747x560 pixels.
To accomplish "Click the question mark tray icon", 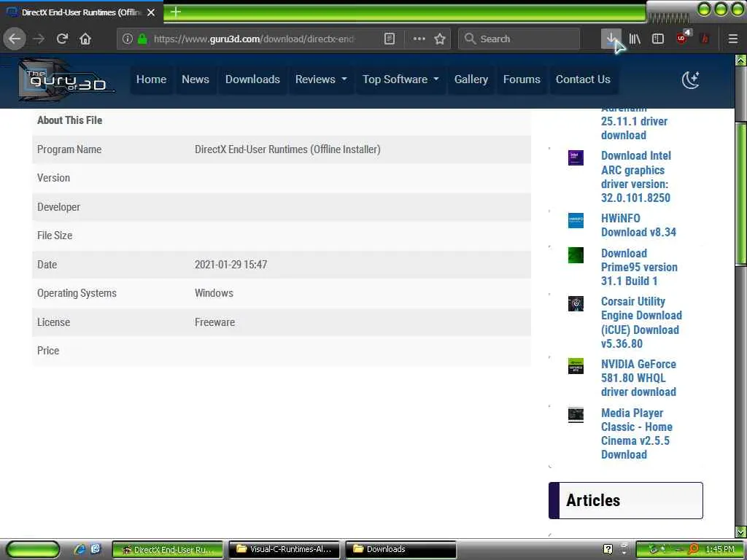I will [x=608, y=549].
